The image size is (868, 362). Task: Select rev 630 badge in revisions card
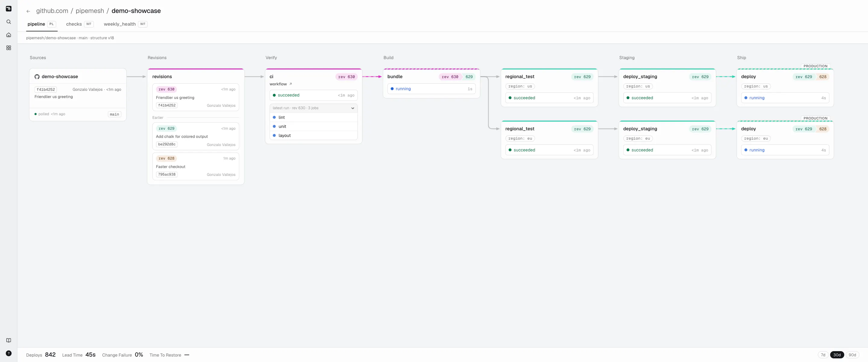click(x=166, y=89)
